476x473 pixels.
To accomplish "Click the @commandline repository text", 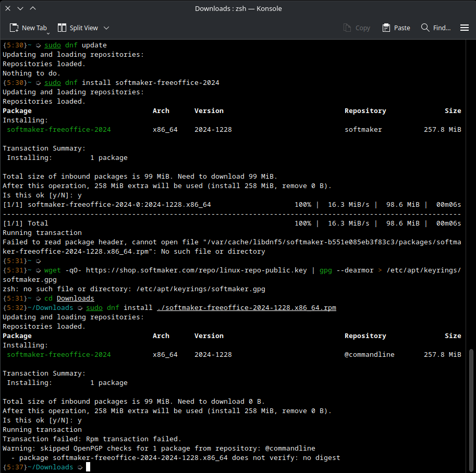I will 369,355.
